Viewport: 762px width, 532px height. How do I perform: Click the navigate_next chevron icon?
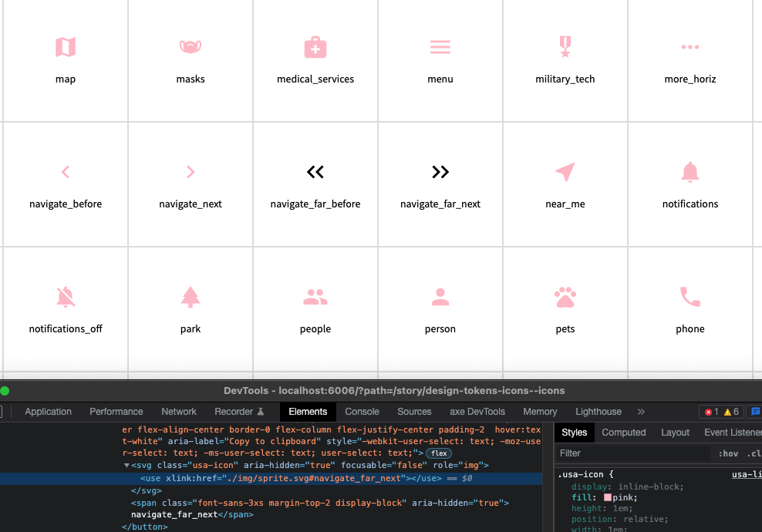click(190, 172)
